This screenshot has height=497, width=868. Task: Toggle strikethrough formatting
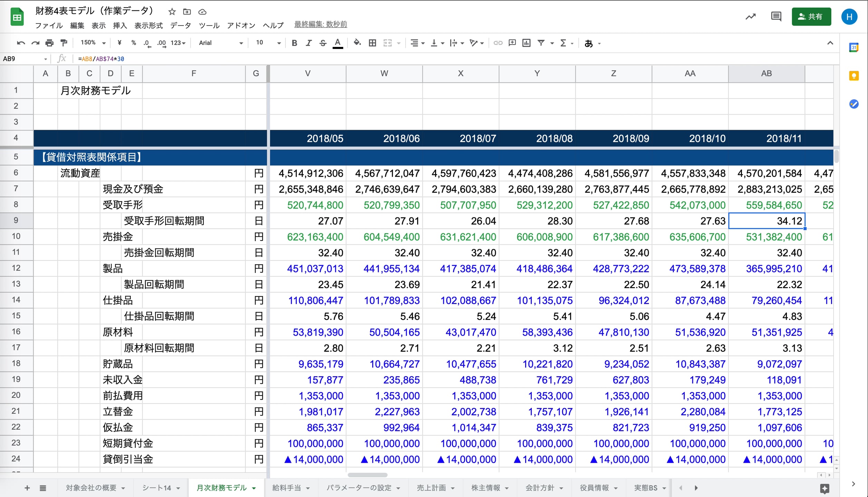click(323, 43)
